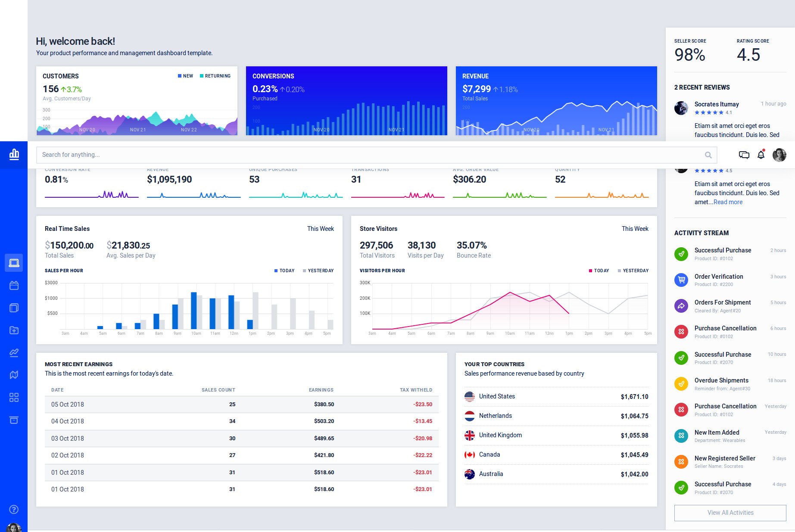This screenshot has height=532, width=795.
Task: Click Socrates Itumay reviewer avatar
Action: click(681, 108)
